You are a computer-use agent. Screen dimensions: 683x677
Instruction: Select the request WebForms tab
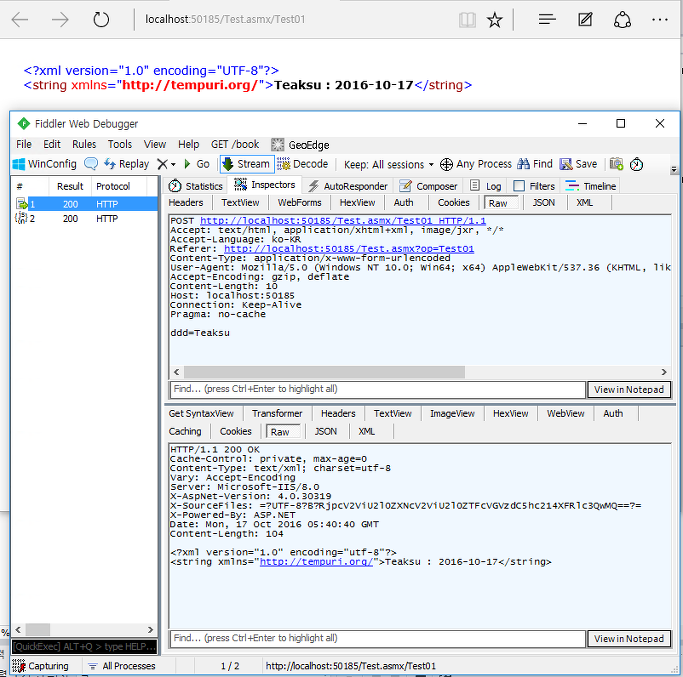tap(300, 203)
